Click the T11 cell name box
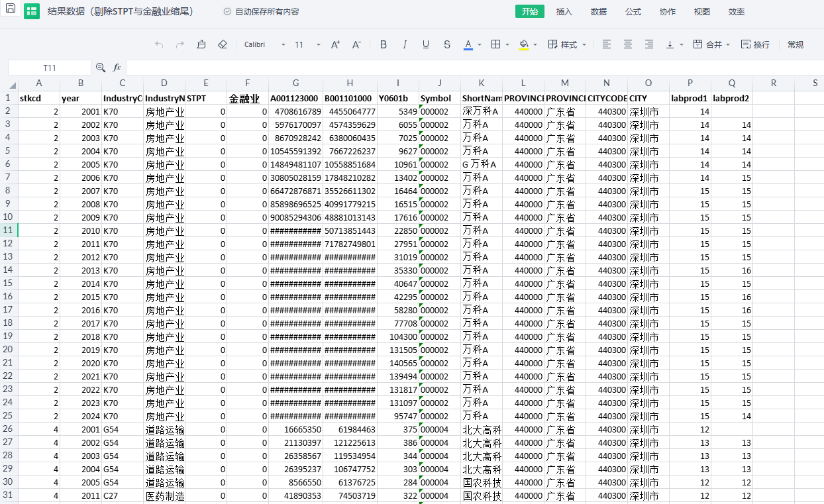 click(50, 68)
